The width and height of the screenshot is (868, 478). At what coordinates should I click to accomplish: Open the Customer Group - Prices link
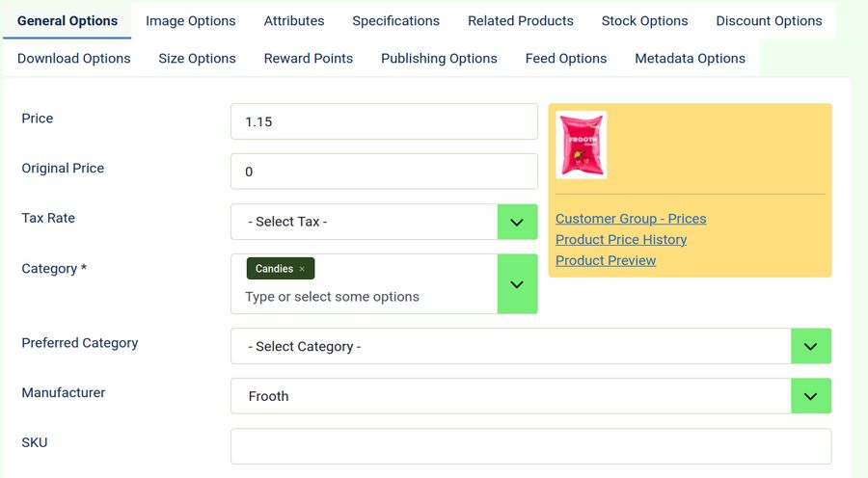point(631,219)
